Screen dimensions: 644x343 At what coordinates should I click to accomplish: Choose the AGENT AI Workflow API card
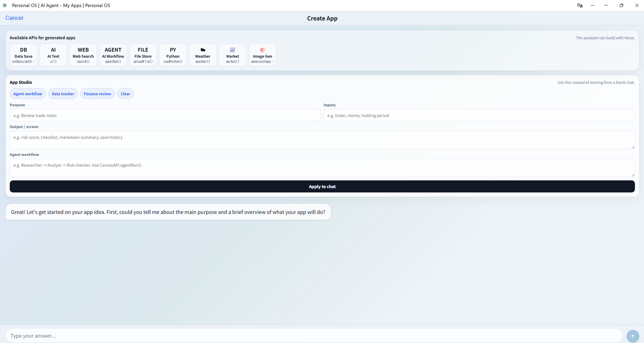tap(113, 55)
